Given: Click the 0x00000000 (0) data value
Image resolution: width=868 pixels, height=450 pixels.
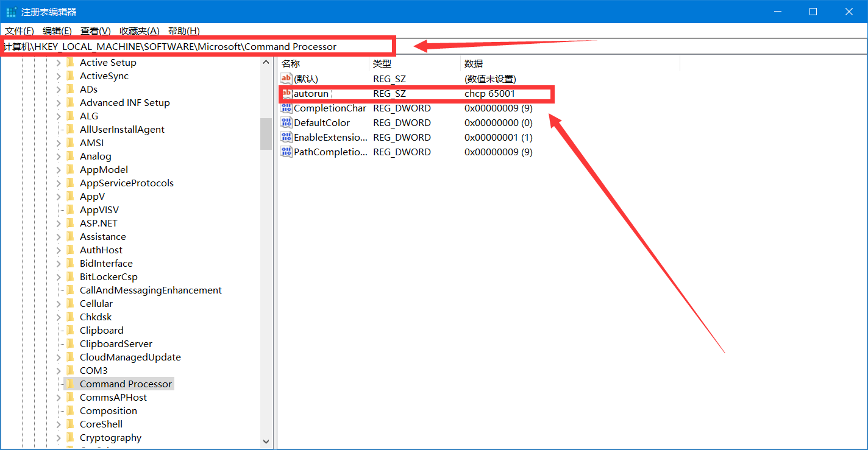Looking at the screenshot, I should [499, 122].
